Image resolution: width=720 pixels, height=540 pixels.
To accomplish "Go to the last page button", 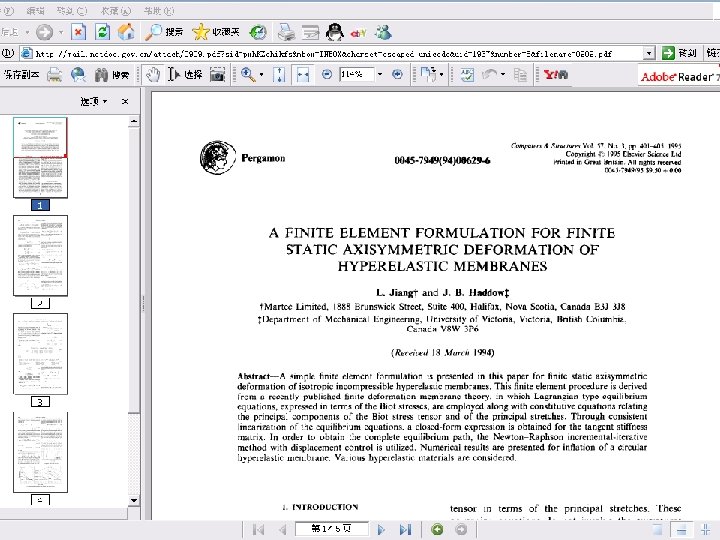I will tap(405, 529).
